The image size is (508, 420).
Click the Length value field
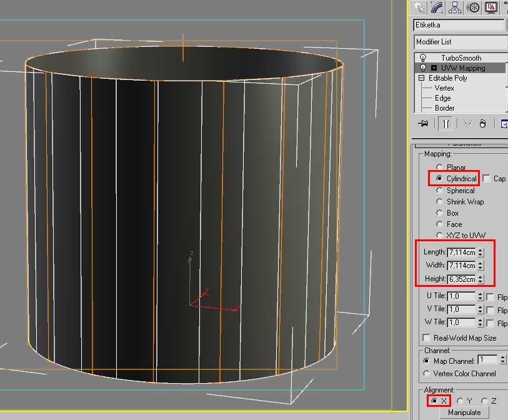pos(461,252)
